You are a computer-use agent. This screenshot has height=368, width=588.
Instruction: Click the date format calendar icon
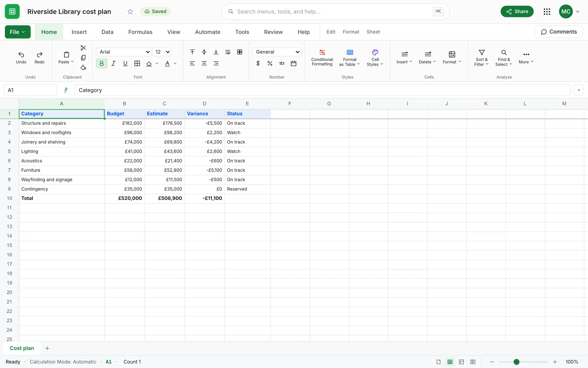[293, 63]
